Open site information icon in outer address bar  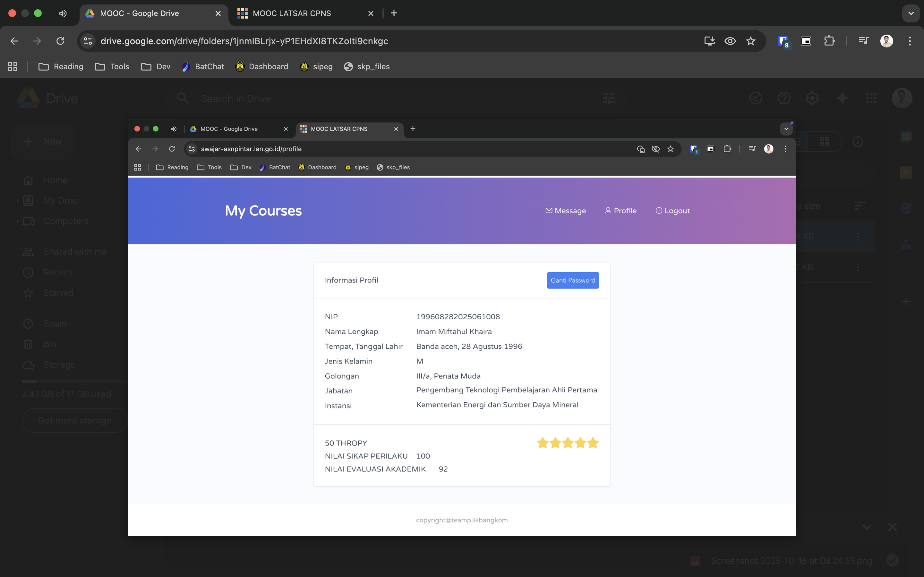(88, 41)
